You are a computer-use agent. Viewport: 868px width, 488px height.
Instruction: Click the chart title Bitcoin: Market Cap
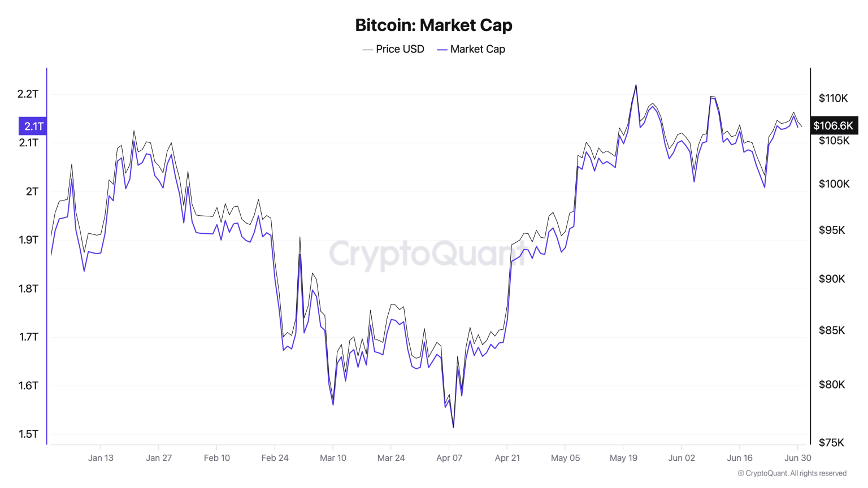pyautogui.click(x=433, y=25)
